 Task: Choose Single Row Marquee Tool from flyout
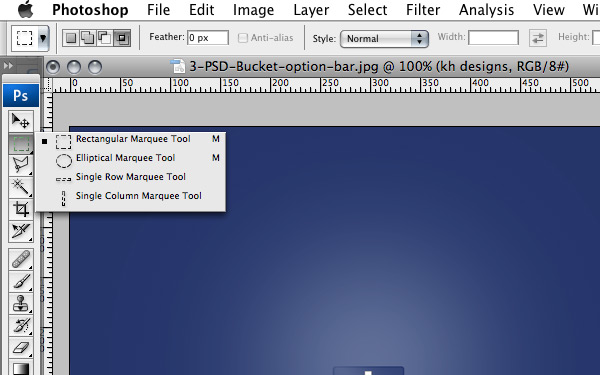click(130, 177)
